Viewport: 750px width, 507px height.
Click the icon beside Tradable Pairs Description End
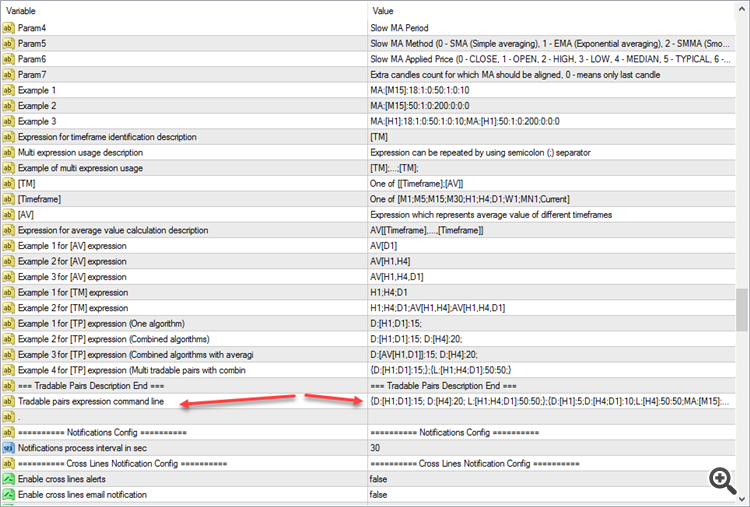coord(8,386)
